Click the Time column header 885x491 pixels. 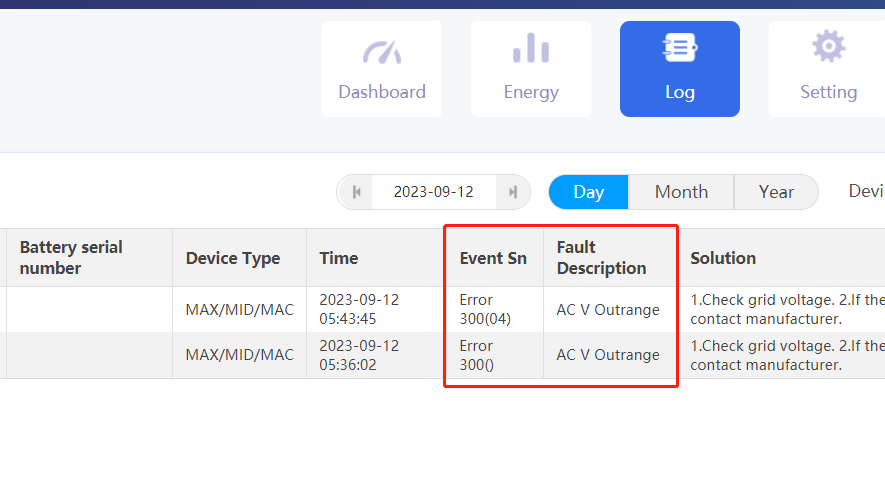pos(339,258)
